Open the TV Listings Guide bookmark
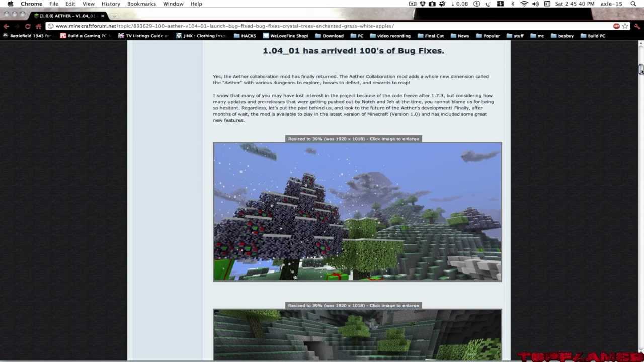 [x=143, y=36]
